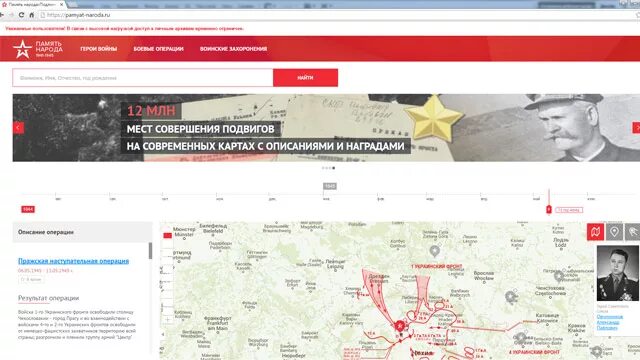
Task: Open the Боевые операции menu
Action: (x=158, y=49)
